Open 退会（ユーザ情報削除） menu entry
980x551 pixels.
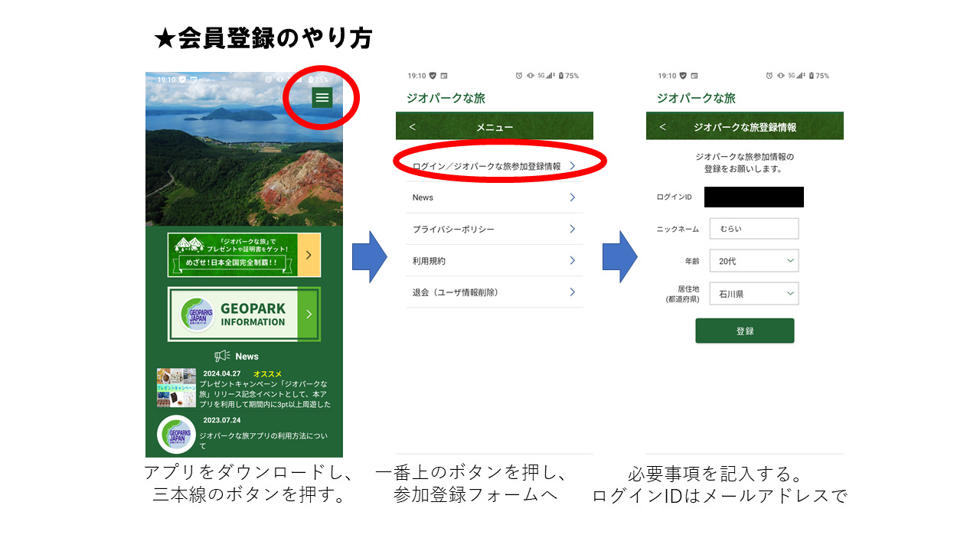[x=495, y=292]
